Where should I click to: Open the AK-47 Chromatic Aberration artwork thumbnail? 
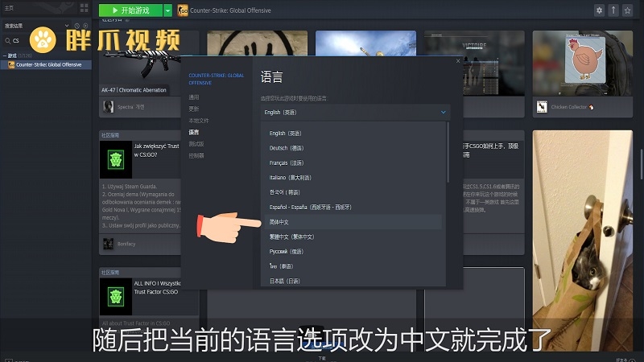click(x=139, y=64)
